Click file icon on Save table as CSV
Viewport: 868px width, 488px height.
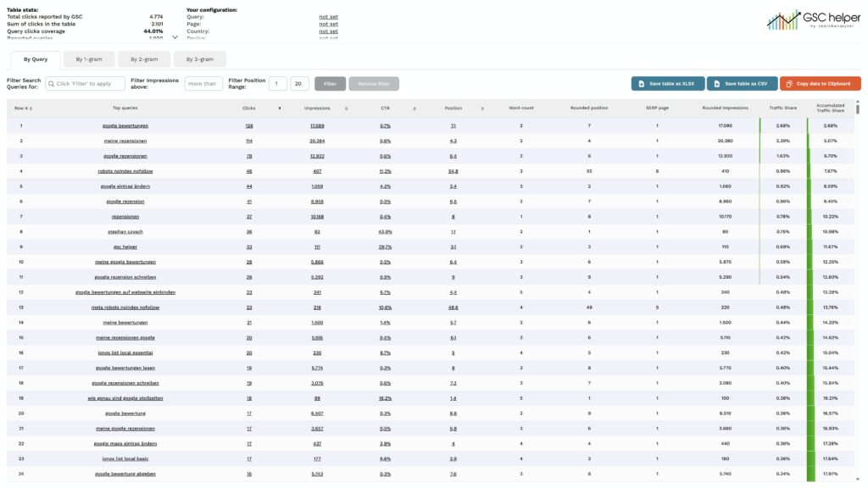click(717, 84)
